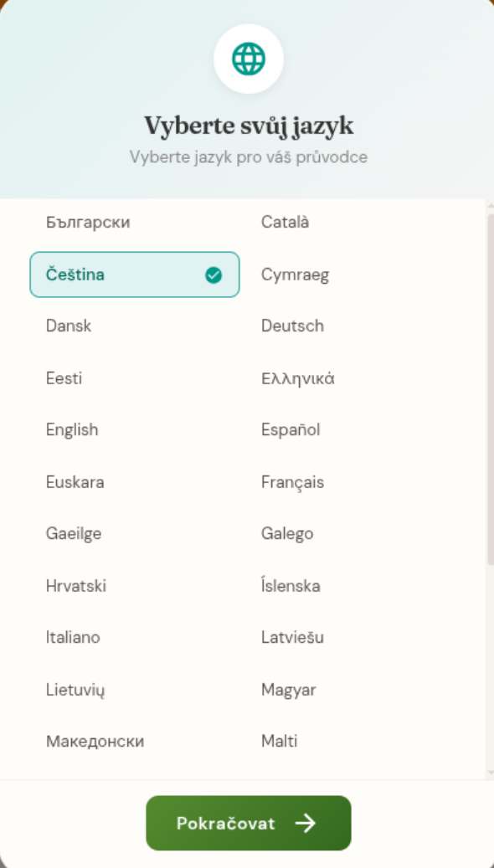Screen dimensions: 494x868
Task: Click the language list scrollbar thumb
Action: point(490,390)
